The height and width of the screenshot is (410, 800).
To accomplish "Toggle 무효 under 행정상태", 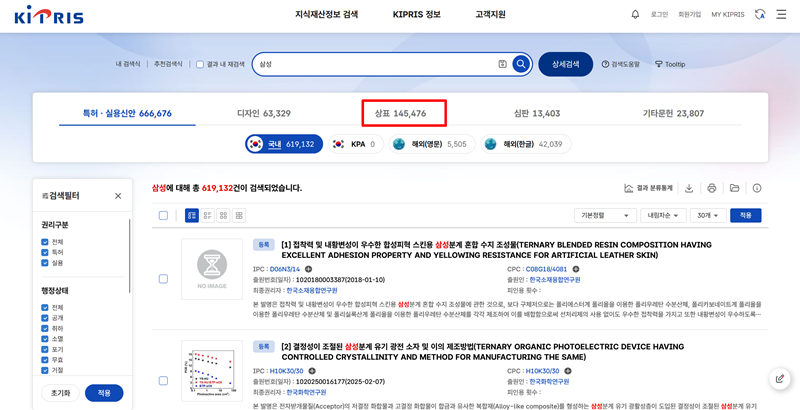I will (x=45, y=360).
